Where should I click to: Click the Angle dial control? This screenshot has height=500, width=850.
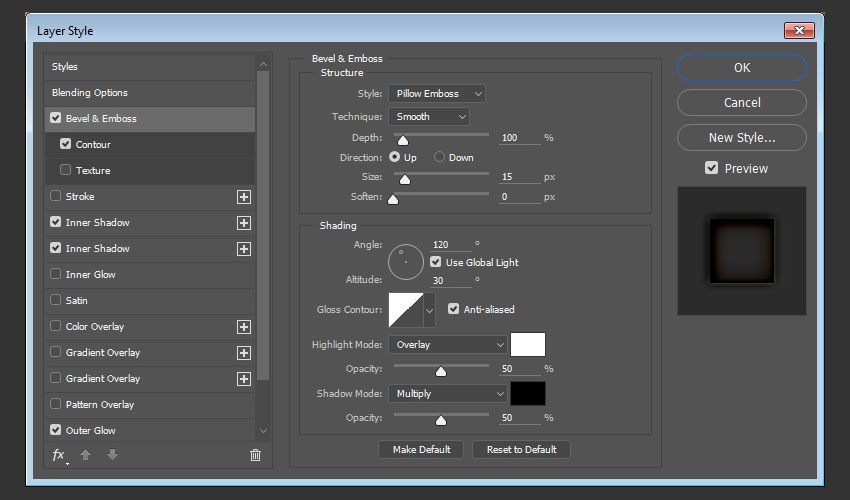pyautogui.click(x=407, y=262)
